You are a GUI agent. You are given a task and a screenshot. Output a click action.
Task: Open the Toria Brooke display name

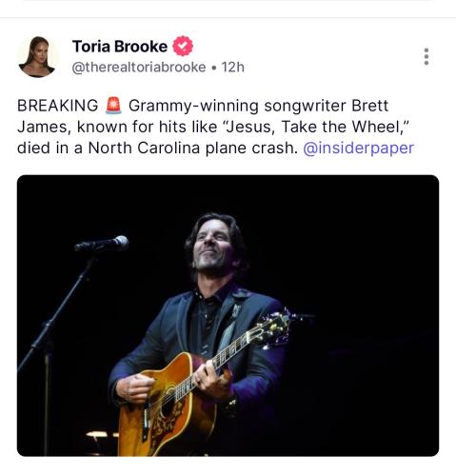coord(120,47)
